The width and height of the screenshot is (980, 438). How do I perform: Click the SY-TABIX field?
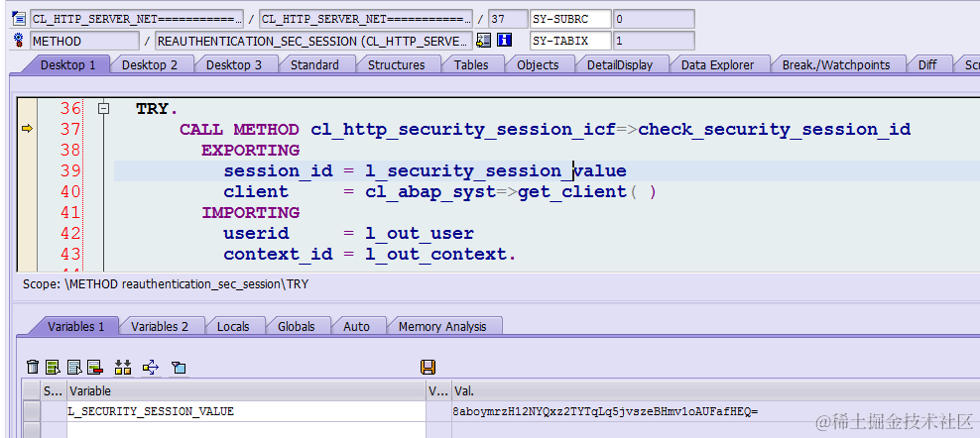tap(570, 42)
